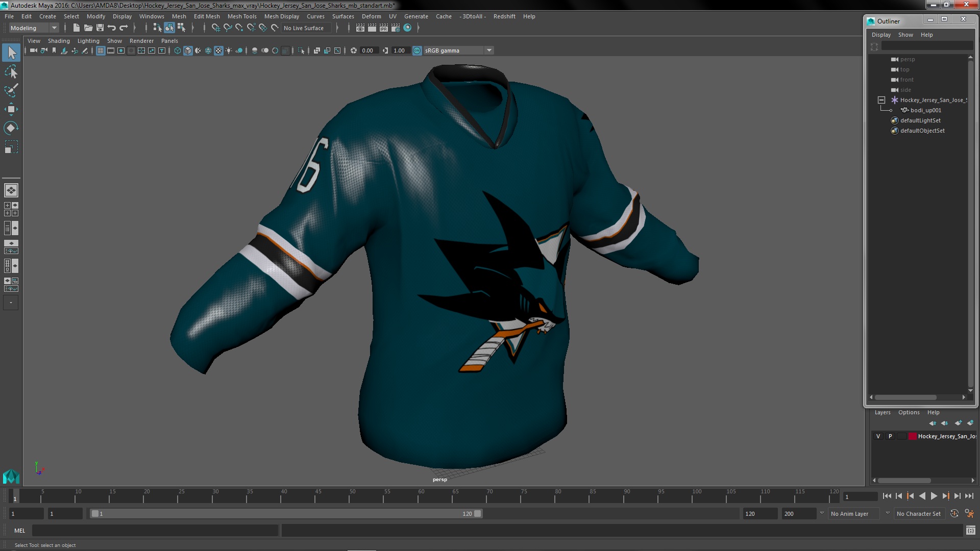Click Hockey_Jersey layer red color swatch
980x551 pixels.
tap(913, 436)
